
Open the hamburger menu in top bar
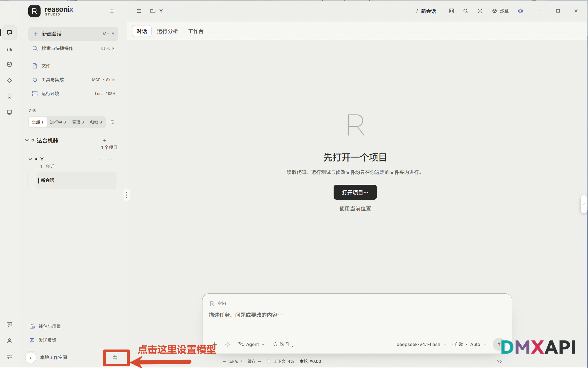pos(139,11)
